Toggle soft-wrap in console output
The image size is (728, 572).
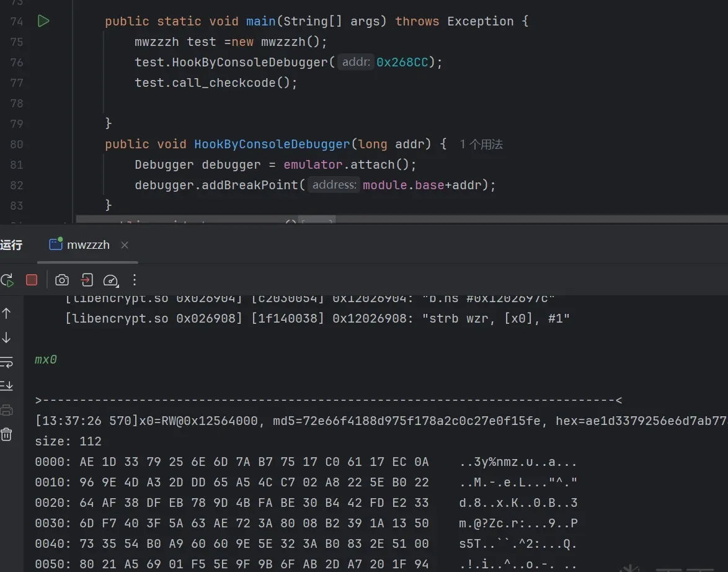(6, 362)
